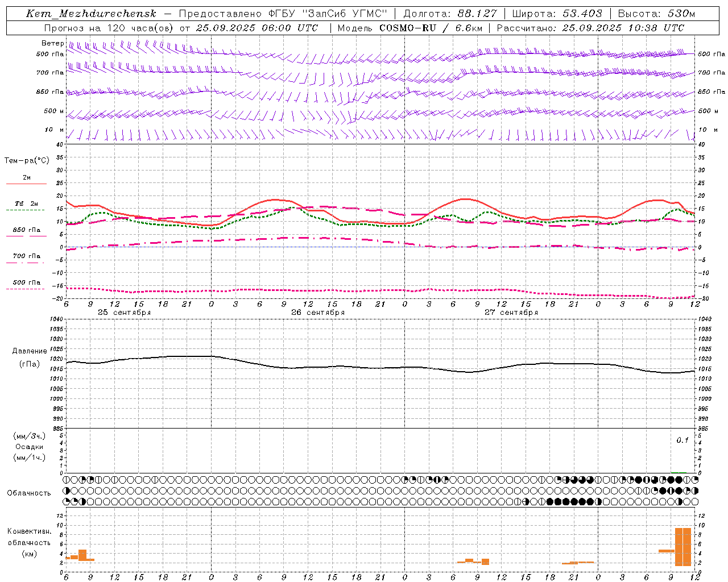Viewport: 728px width, 582px height.
Task: Click the 27 сентября date label
Action: coord(511,313)
